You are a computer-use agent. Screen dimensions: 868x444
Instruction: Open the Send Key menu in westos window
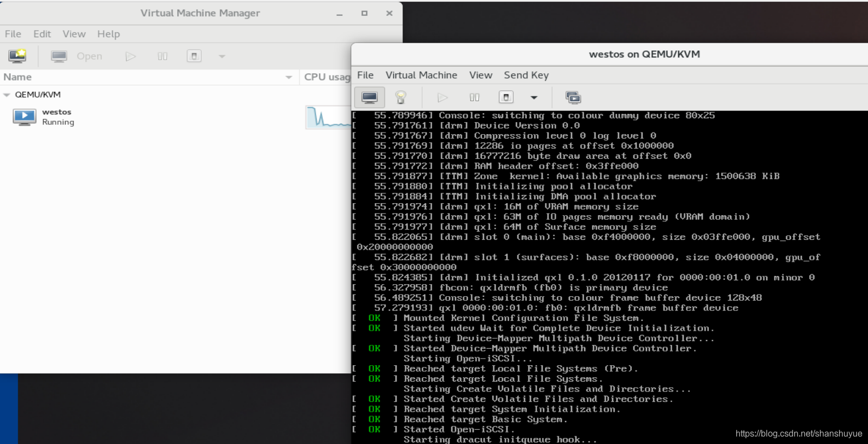(526, 75)
